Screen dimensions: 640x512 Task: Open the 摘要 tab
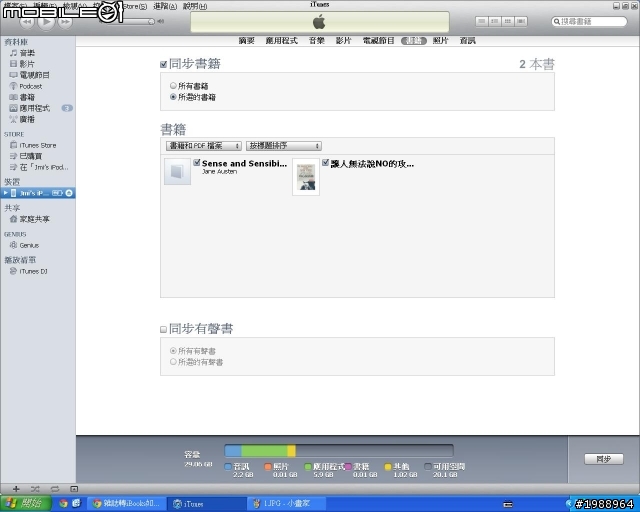(247, 41)
